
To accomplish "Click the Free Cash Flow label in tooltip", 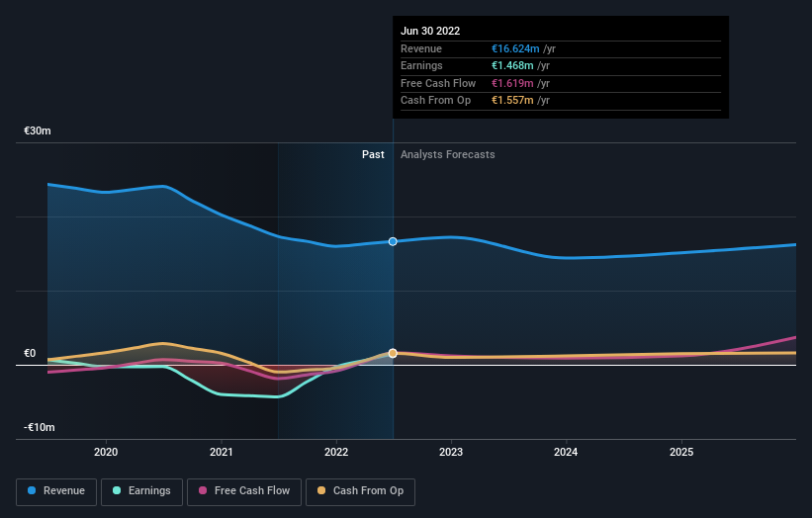I will pos(438,83).
